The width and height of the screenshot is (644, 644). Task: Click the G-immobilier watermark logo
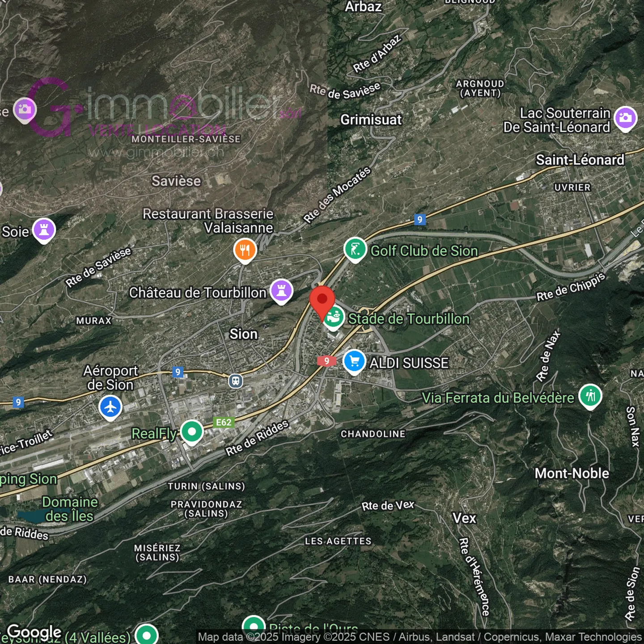tap(165, 110)
